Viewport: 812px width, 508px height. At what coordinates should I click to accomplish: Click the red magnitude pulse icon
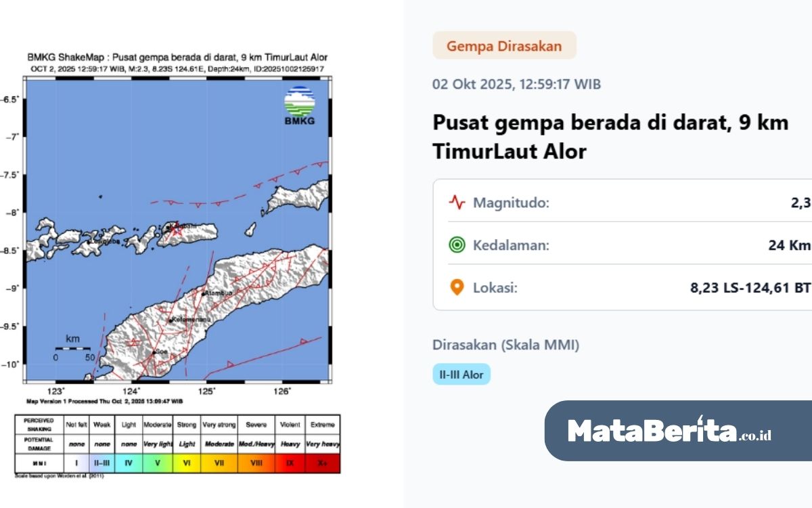click(x=457, y=203)
